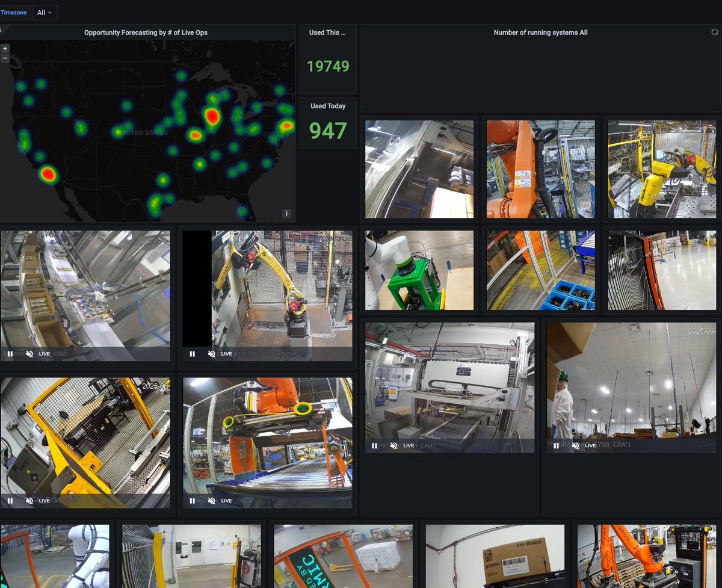Pause the CAM1 live camera feed

click(x=10, y=353)
